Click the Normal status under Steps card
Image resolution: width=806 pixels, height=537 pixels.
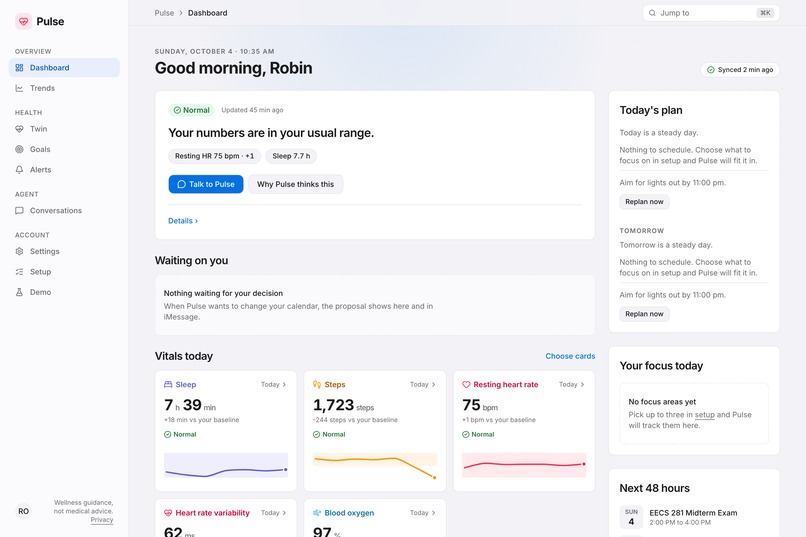pos(329,435)
